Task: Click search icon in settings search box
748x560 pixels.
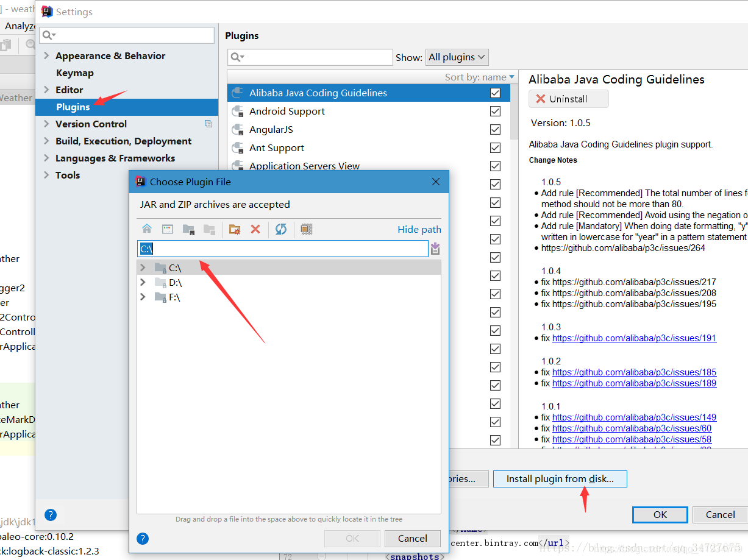Action: [49, 35]
